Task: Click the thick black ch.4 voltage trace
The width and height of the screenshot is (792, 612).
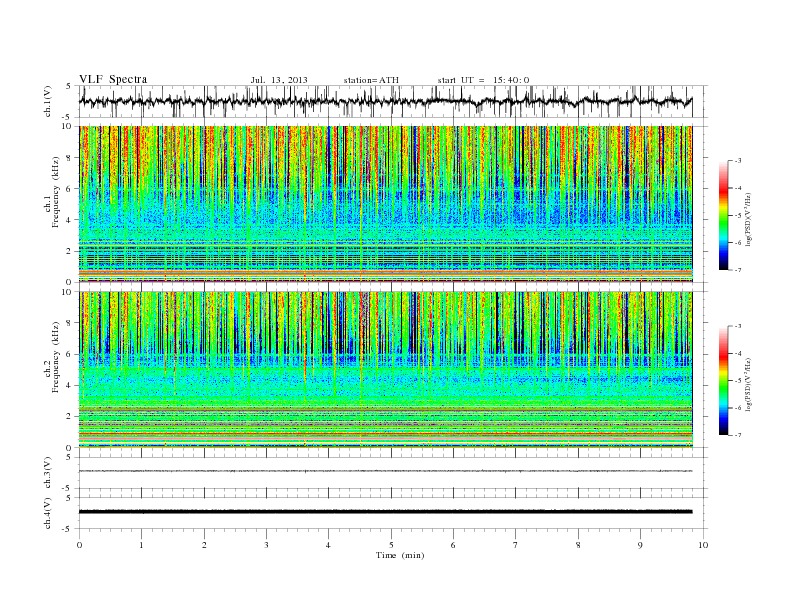Action: coord(385,512)
